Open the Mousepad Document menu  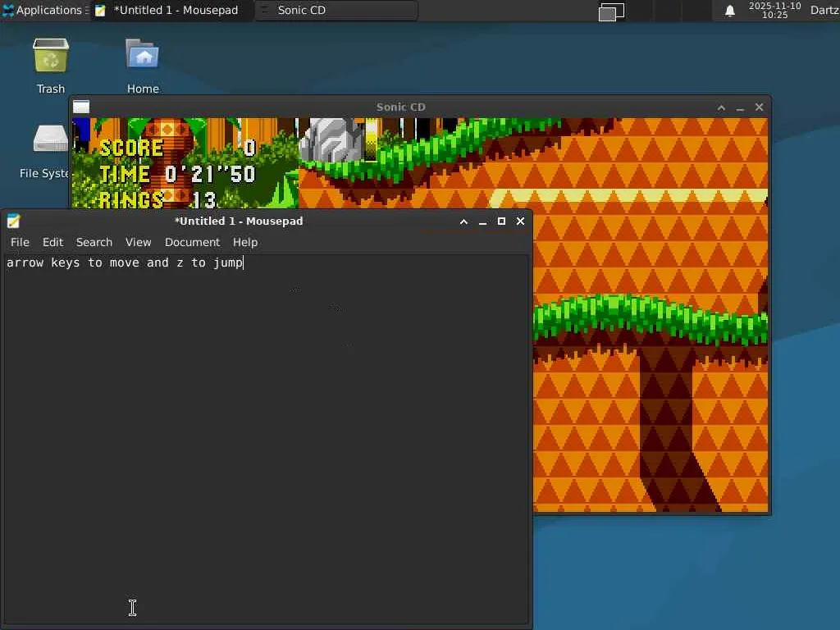pyautogui.click(x=192, y=242)
